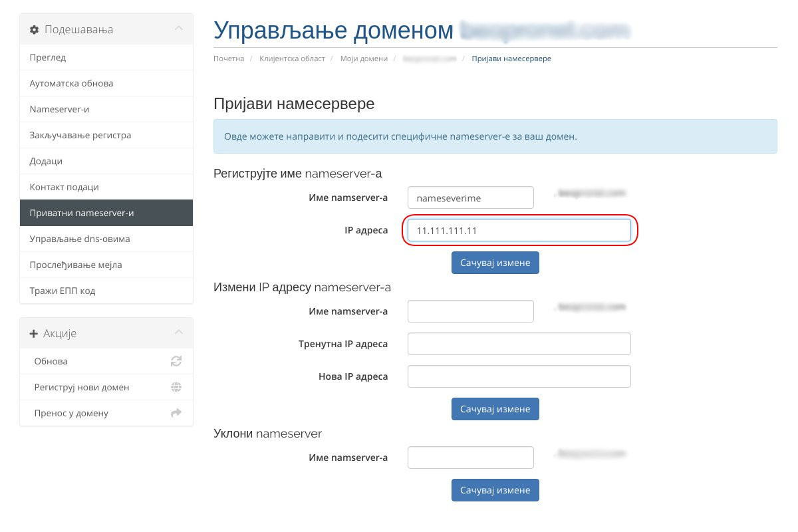Click the Тренутна IP адреса input field
798x532 pixels.
[519, 344]
